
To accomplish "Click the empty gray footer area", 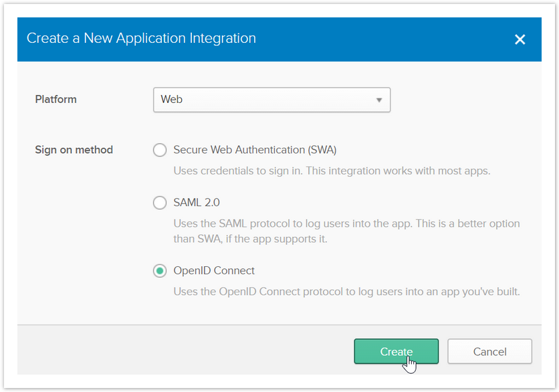I will [181, 351].
